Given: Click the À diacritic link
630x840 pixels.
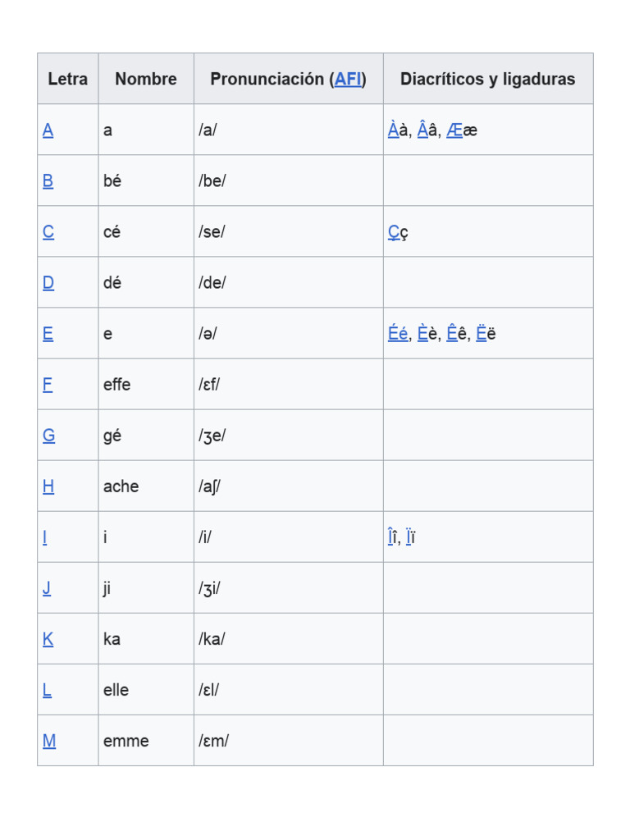Looking at the screenshot, I should (393, 130).
